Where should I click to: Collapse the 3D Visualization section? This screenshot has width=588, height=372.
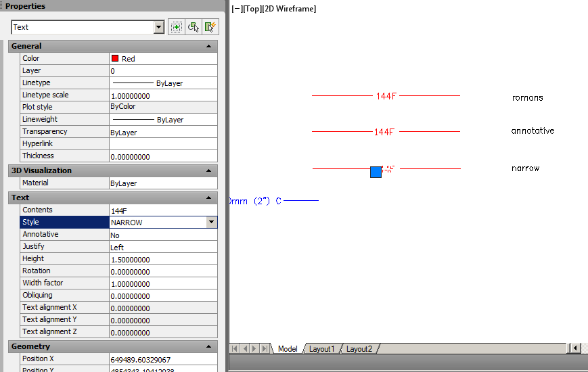[209, 170]
